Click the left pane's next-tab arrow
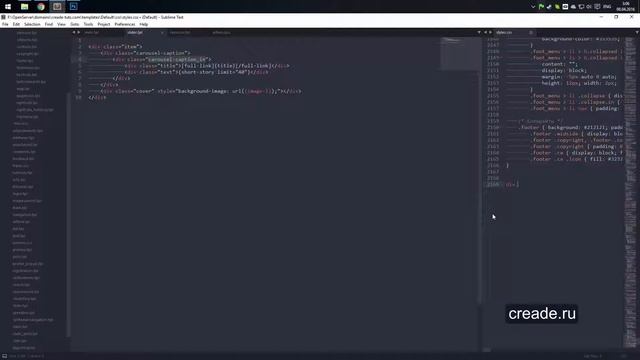The height and width of the screenshot is (360, 640). click(x=78, y=32)
